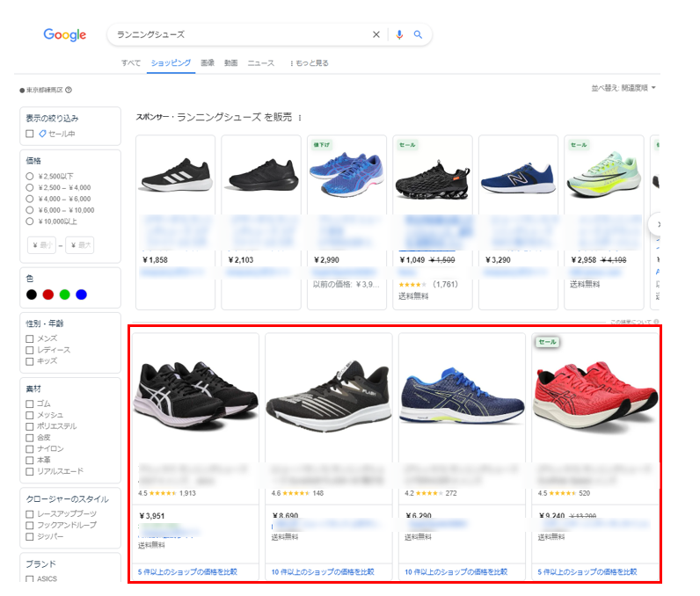The width and height of the screenshot is (700, 596).
Task: Open sponsored neon shoe priced ¥2,958
Action: click(x=604, y=222)
